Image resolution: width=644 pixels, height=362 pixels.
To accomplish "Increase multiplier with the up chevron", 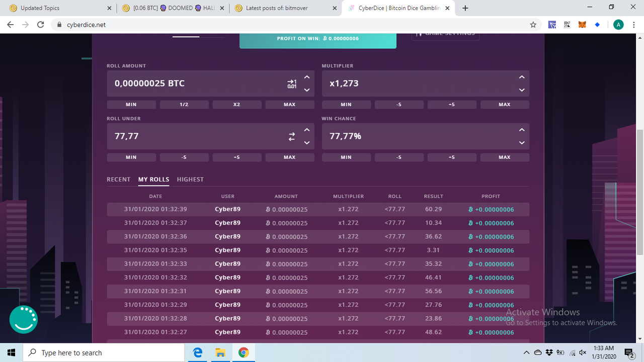I will click(522, 77).
